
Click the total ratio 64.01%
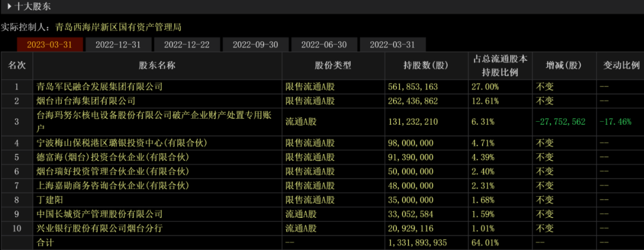point(484,242)
